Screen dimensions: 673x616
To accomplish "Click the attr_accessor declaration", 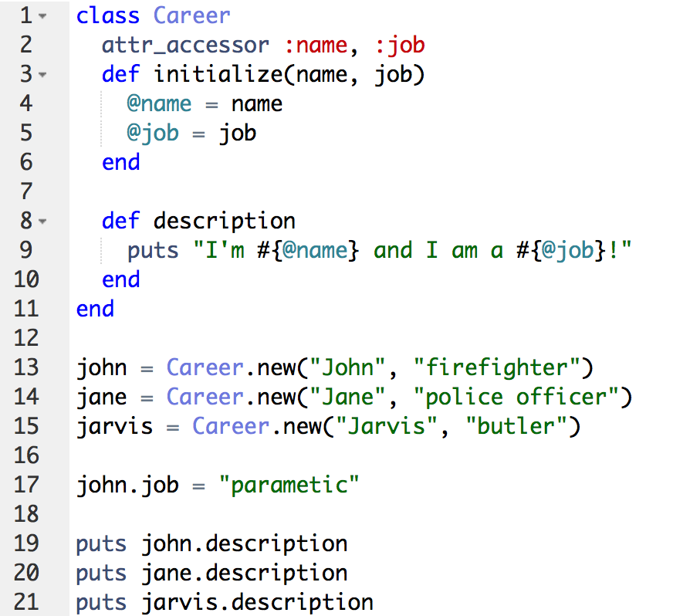I will click(184, 45).
